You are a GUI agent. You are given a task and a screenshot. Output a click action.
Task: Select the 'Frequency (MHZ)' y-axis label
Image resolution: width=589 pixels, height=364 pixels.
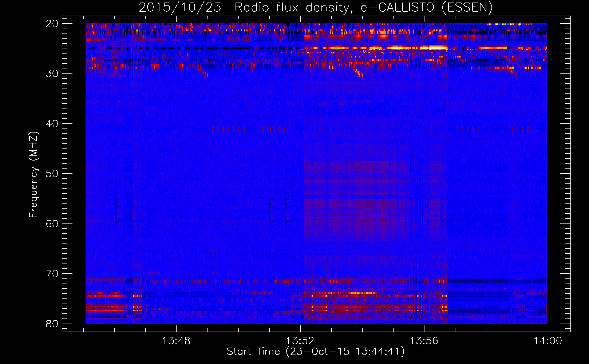(x=33, y=175)
